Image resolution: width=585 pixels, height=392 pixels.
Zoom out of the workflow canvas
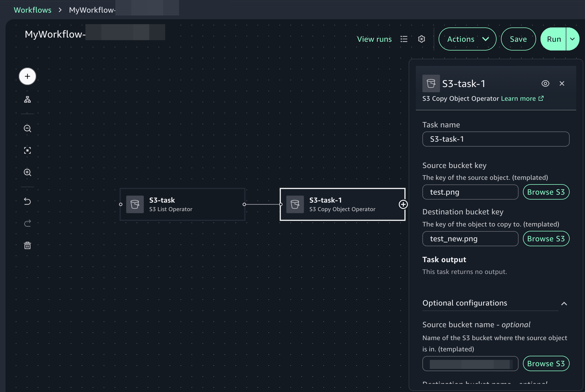click(x=27, y=128)
